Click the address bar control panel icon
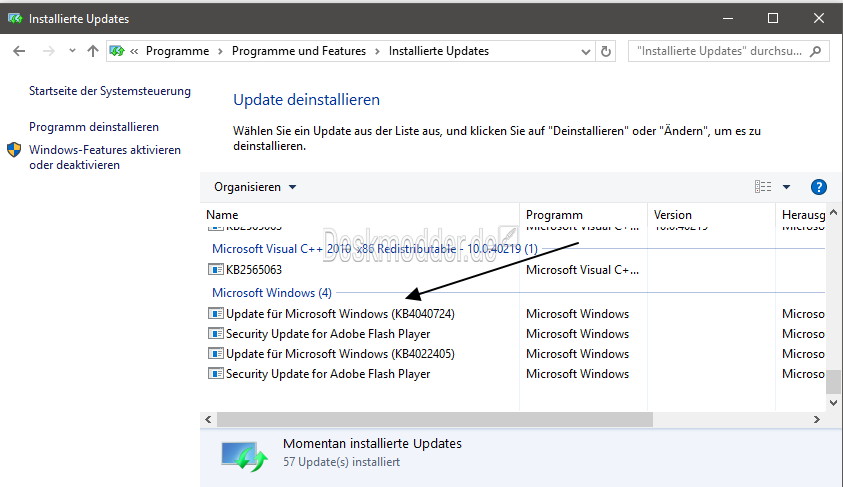 click(x=117, y=51)
